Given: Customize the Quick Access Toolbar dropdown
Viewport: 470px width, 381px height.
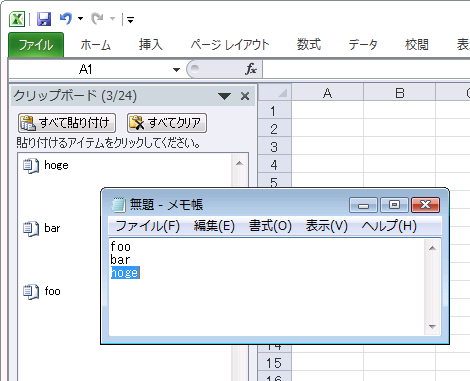Looking at the screenshot, I should pyautogui.click(x=131, y=20).
